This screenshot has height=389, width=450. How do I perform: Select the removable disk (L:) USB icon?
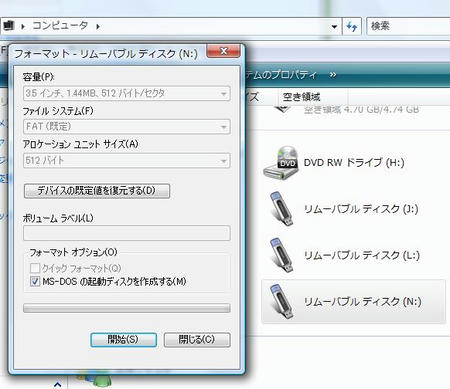pyautogui.click(x=282, y=256)
